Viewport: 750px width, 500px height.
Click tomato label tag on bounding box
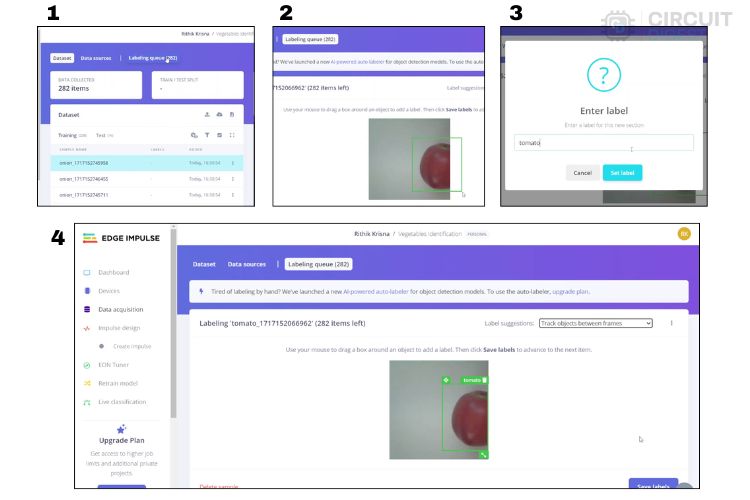pyautogui.click(x=472, y=380)
